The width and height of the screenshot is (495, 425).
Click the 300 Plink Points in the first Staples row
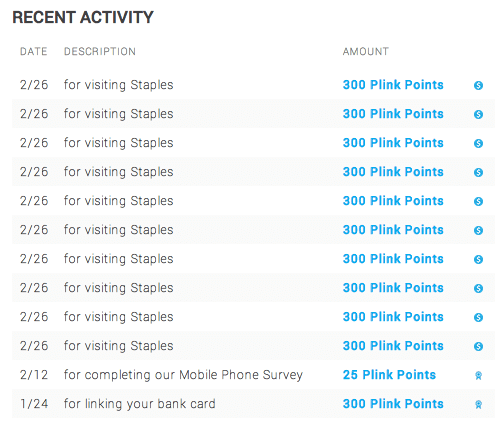tap(393, 85)
